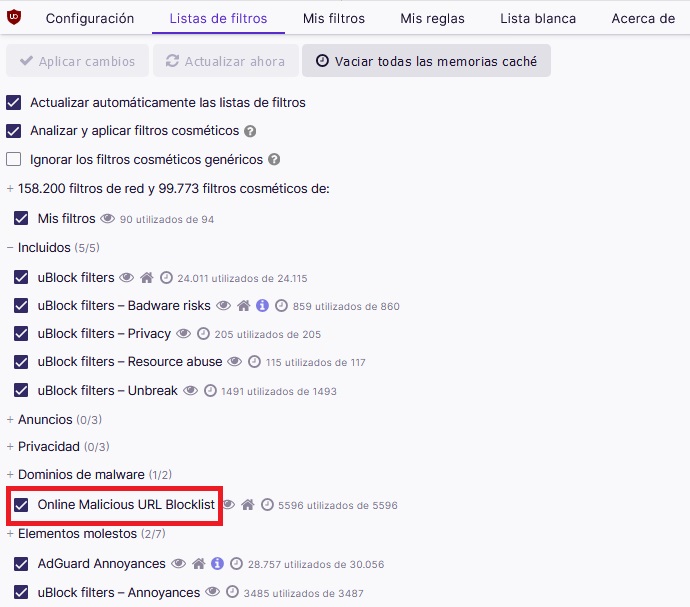
Task: Click the uBlock Origin shield logo
Action: click(x=14, y=17)
